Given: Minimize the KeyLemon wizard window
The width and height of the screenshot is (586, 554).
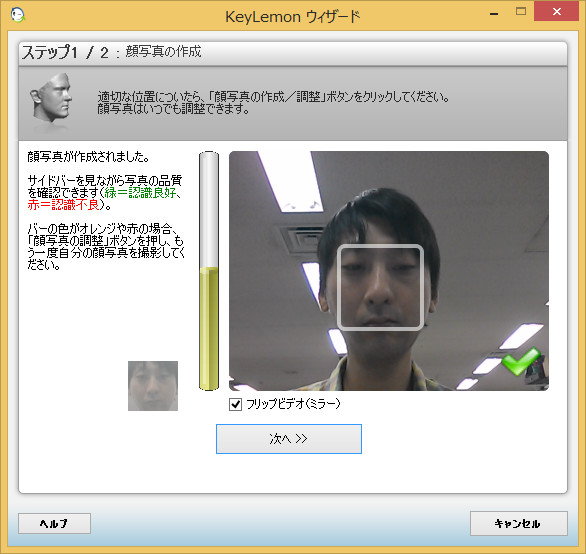Looking at the screenshot, I should point(494,14).
